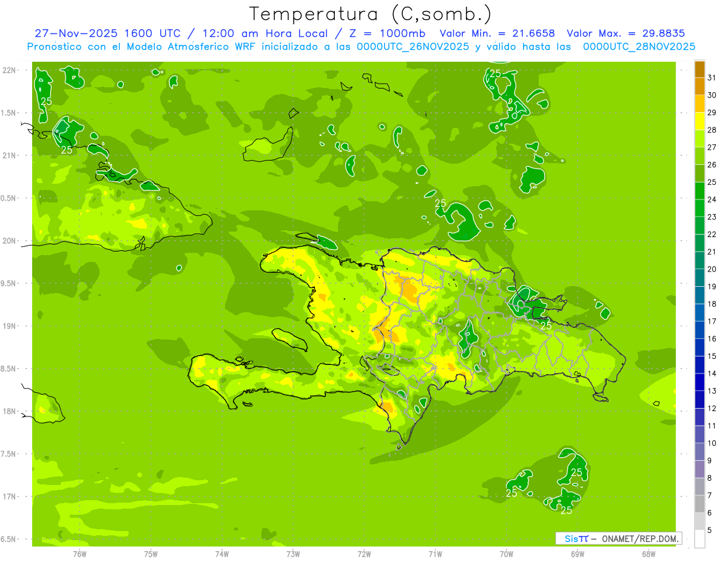Click the "ONAMET/REP.DOM." credit label
728x562 pixels.
[x=641, y=538]
